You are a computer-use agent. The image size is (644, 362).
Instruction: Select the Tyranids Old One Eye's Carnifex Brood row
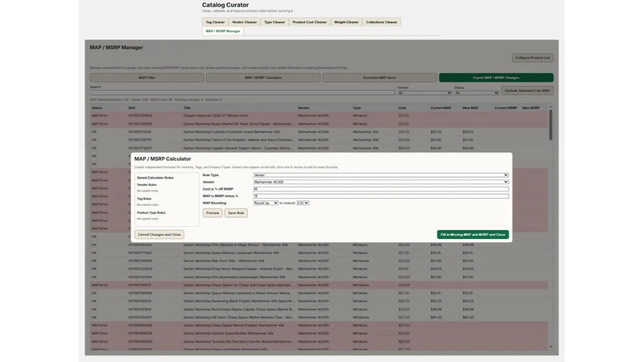tap(319, 341)
